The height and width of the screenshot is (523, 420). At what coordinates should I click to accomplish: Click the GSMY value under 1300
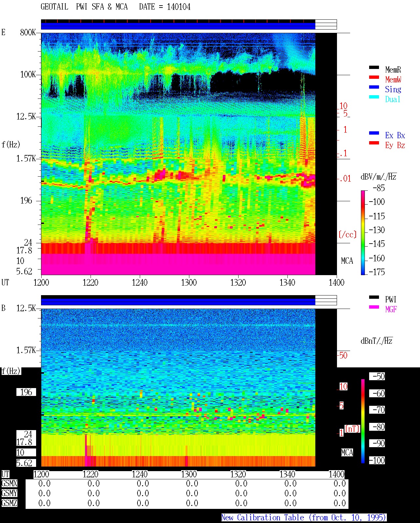click(x=192, y=493)
